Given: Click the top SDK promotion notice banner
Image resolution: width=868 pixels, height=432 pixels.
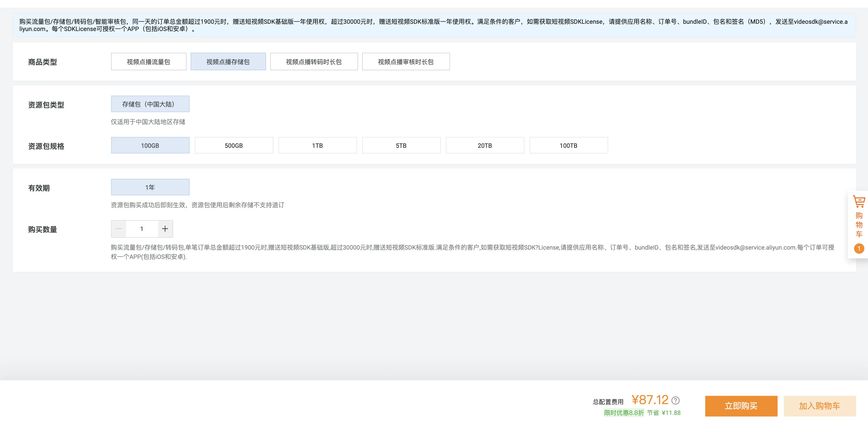Looking at the screenshot, I should pyautogui.click(x=434, y=25).
